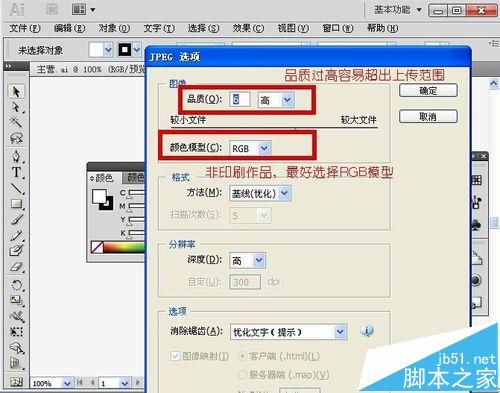Screen dimensions: 500x393
Task: Select the Rotate tool
Action: point(16,285)
